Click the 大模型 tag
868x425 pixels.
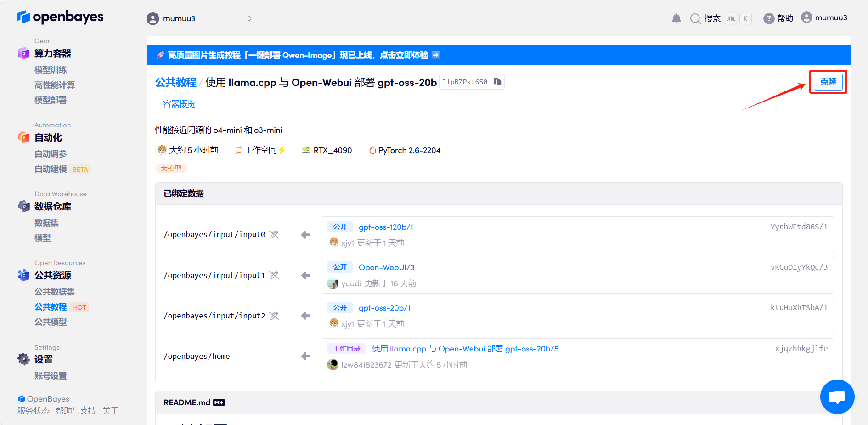pyautogui.click(x=171, y=169)
